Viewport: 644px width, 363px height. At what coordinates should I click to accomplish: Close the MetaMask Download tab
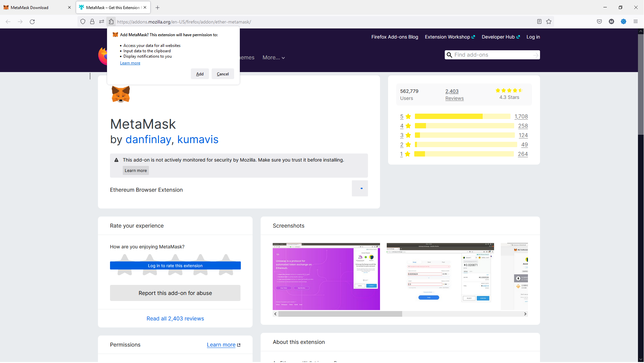point(69,8)
